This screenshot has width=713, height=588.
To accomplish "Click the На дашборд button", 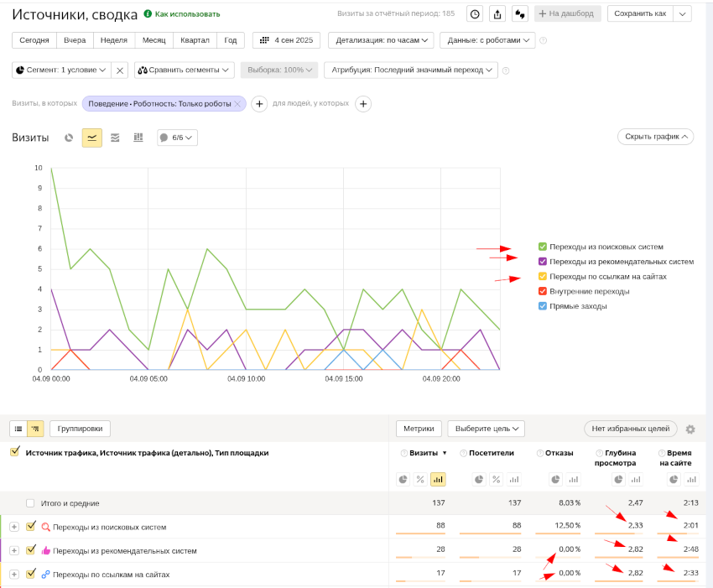I will click(x=568, y=14).
